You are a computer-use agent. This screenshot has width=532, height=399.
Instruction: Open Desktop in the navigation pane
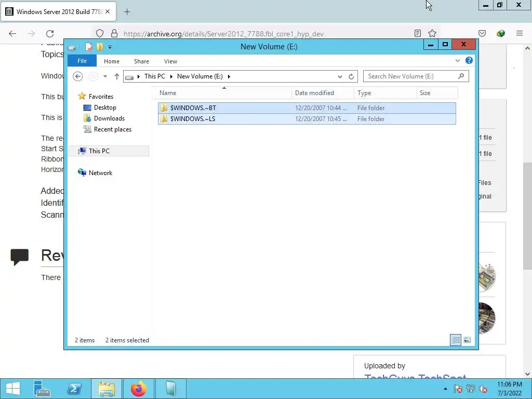point(105,108)
